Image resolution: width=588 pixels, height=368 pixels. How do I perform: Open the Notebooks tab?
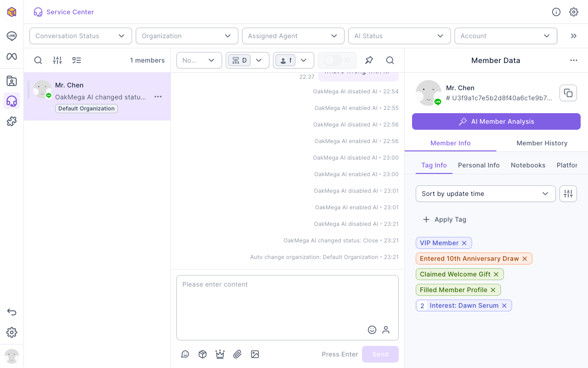coord(528,165)
